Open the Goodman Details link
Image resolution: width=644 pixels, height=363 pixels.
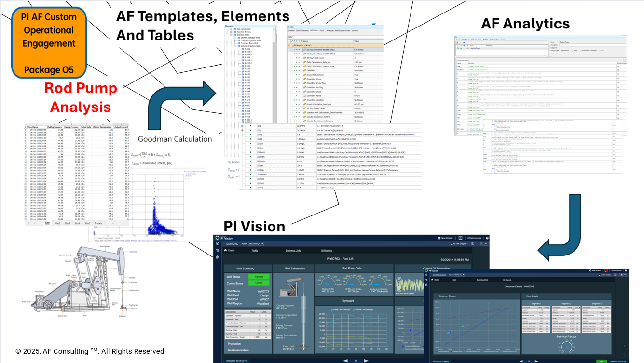238,350
